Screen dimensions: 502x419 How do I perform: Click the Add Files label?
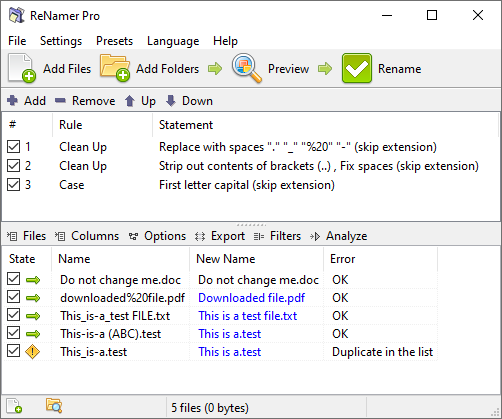[67, 69]
